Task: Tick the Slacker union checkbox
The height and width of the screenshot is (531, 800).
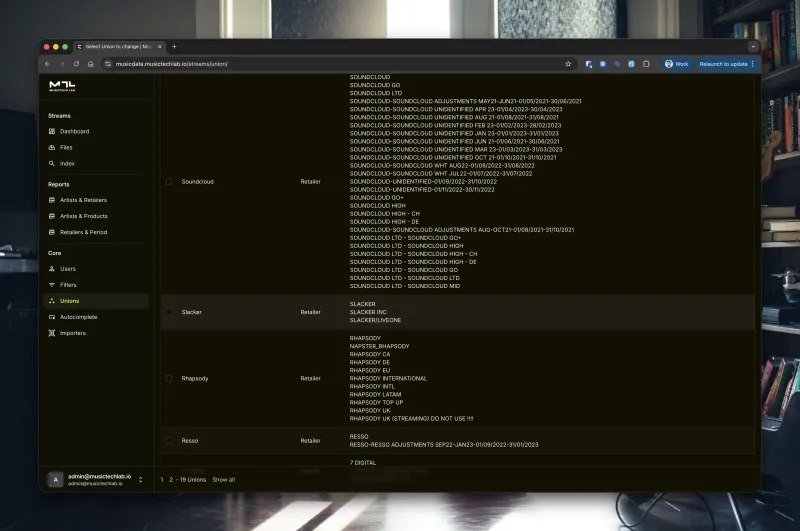Action: pos(169,312)
